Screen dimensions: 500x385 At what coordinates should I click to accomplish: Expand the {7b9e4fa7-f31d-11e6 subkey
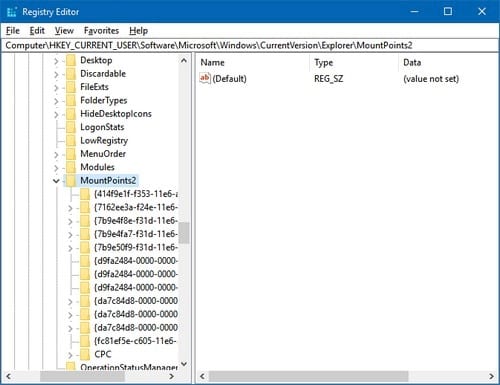click(x=70, y=235)
